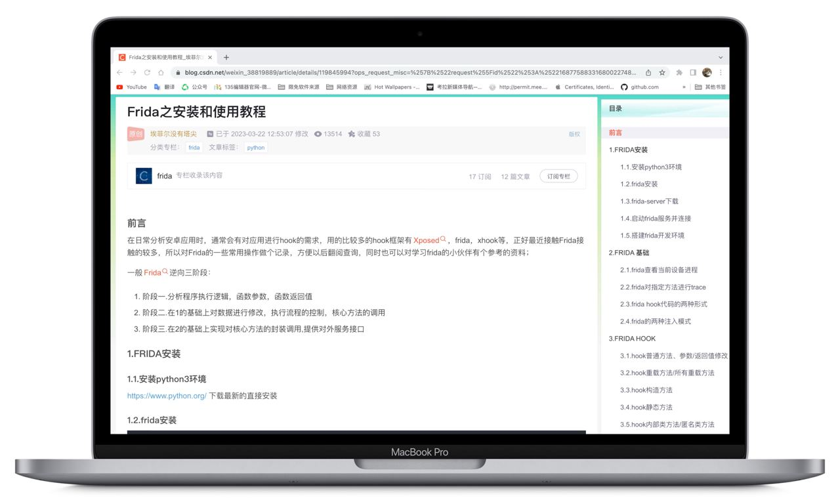
Task: Expand the tab search chevron
Action: [x=720, y=58]
